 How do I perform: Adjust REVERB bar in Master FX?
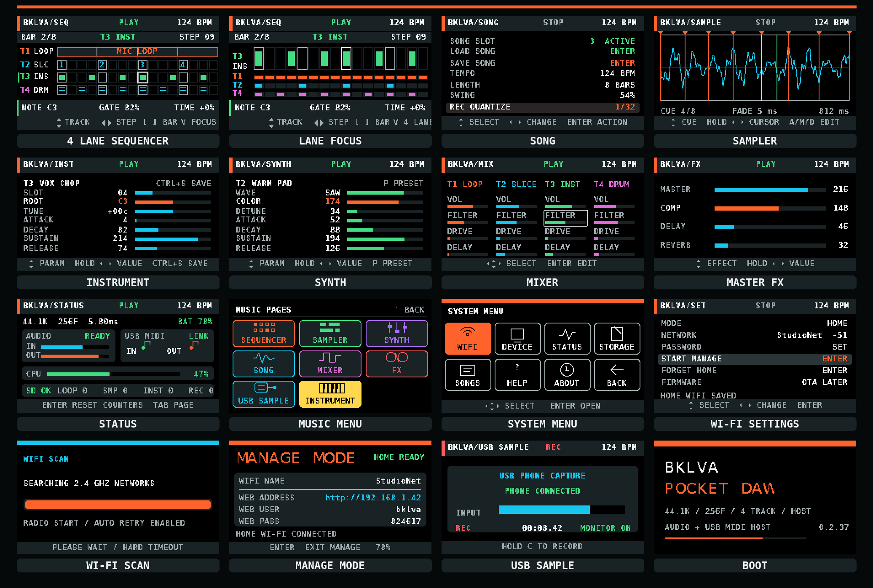[770, 246]
